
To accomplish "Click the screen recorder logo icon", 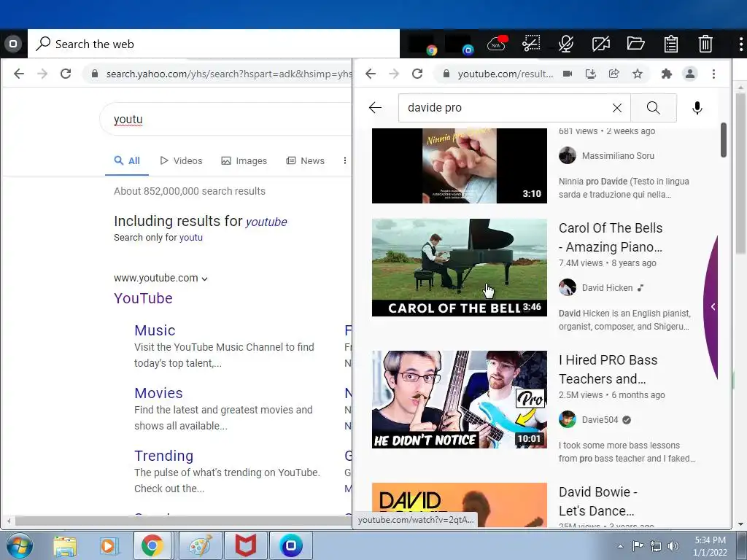I will [x=13, y=44].
